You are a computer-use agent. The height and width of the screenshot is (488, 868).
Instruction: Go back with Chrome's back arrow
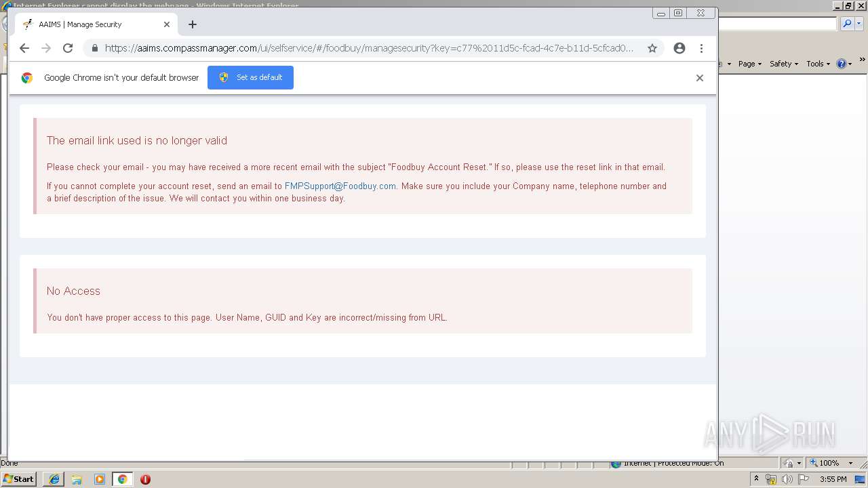point(24,48)
